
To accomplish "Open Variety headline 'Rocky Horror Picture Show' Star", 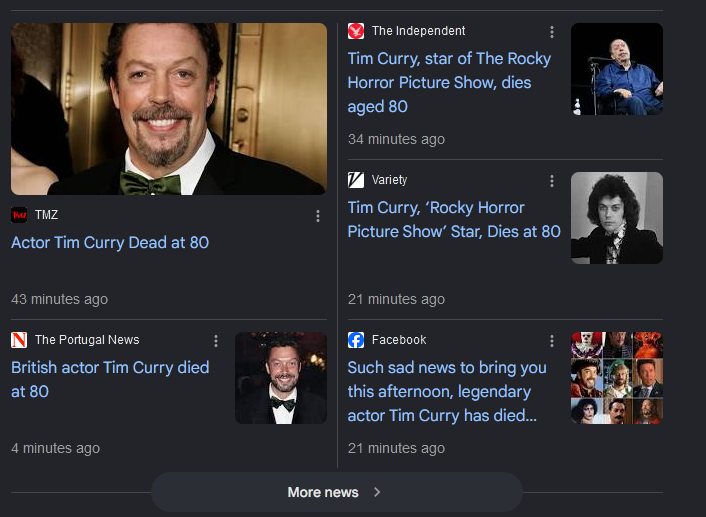I will tap(454, 220).
